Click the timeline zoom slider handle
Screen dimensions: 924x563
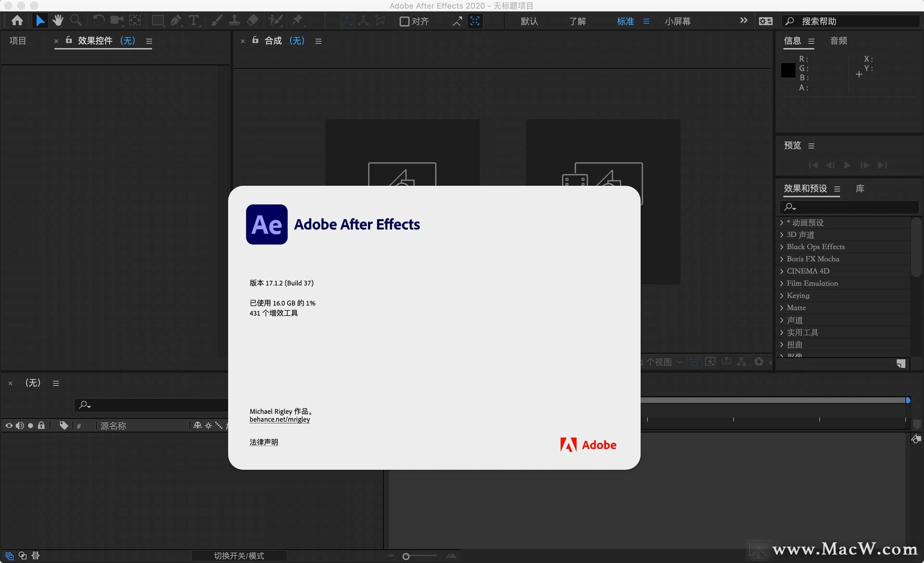[406, 556]
